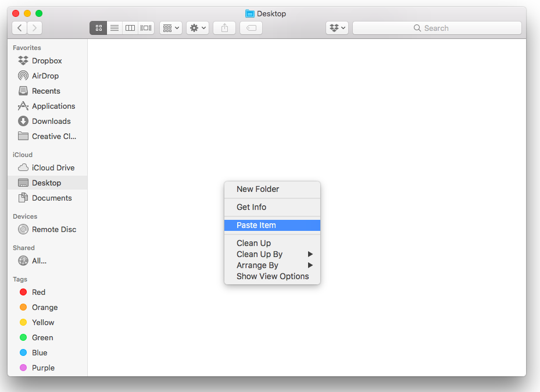Click the Purple tag dot
The height and width of the screenshot is (392, 540).
23,368
